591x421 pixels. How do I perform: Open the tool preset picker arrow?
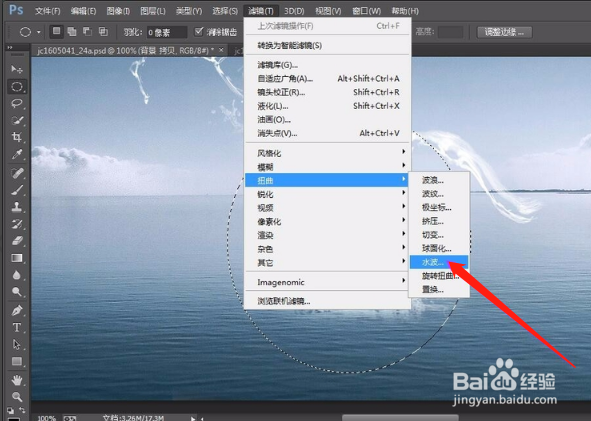click(x=39, y=32)
